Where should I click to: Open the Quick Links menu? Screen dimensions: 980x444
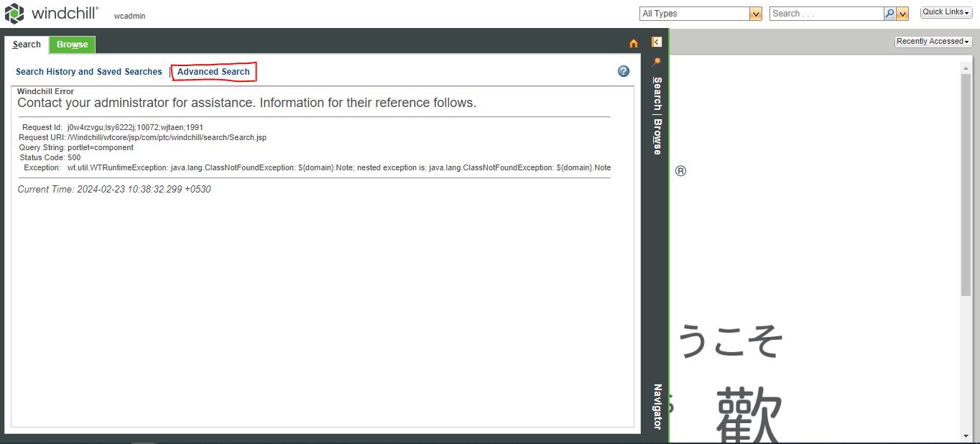(x=945, y=11)
